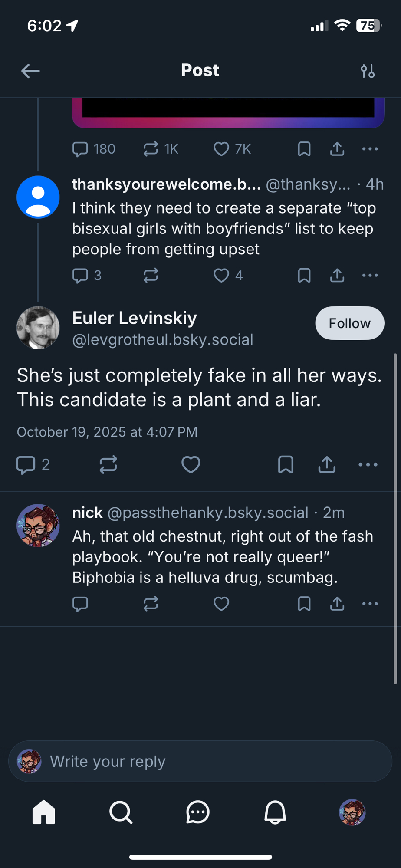401x868 pixels.
Task: Repost Euler Levinskiy's post
Action: [x=108, y=465]
